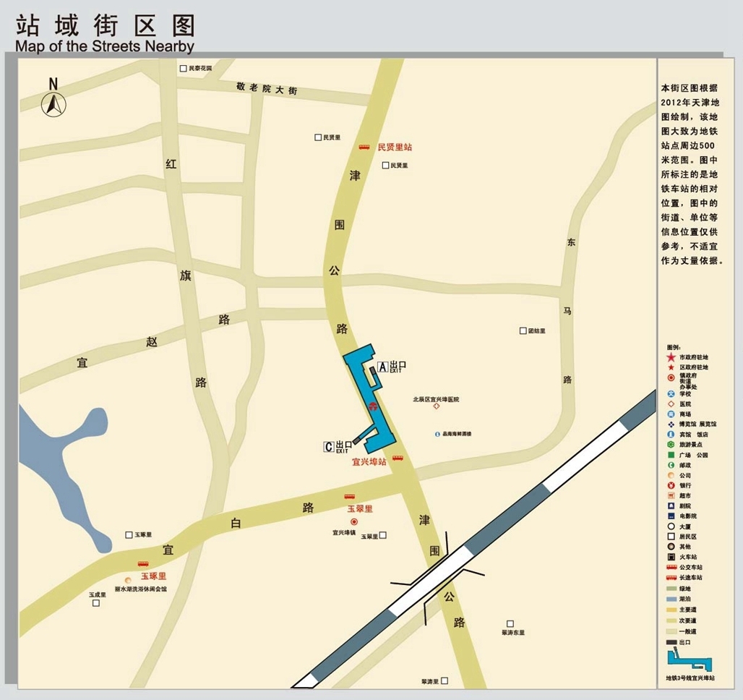Click the bus icon beside 宜兴埠站

click(x=398, y=458)
